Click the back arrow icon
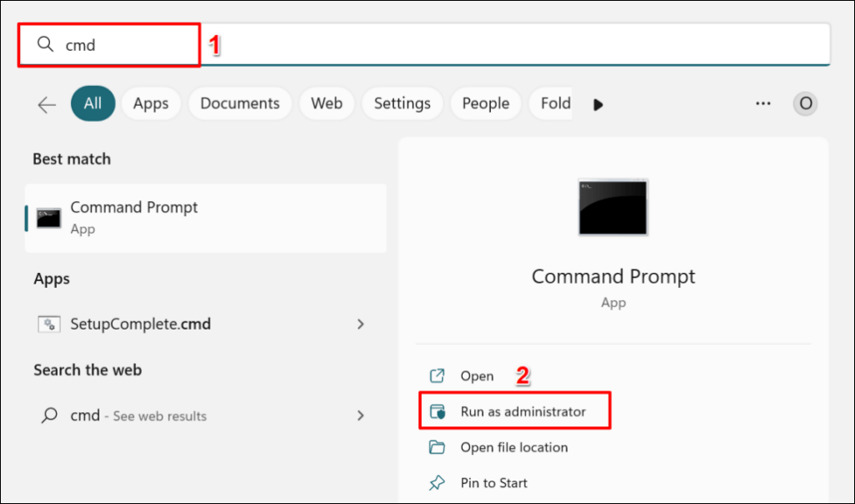This screenshot has height=504, width=855. pyautogui.click(x=47, y=104)
